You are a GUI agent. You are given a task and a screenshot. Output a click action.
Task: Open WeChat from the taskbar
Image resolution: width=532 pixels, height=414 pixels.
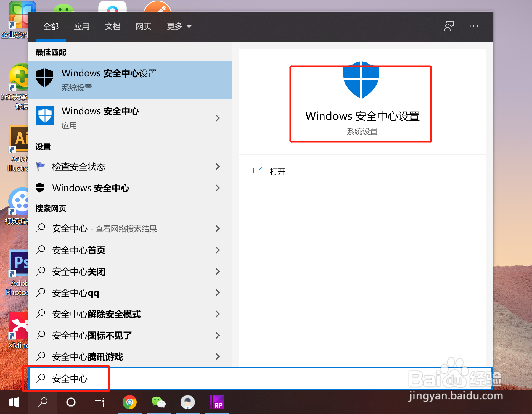[158, 402]
